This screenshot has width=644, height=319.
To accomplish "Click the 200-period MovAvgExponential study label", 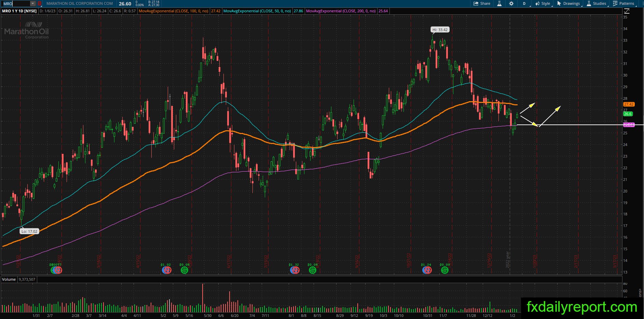I will (341, 11).
